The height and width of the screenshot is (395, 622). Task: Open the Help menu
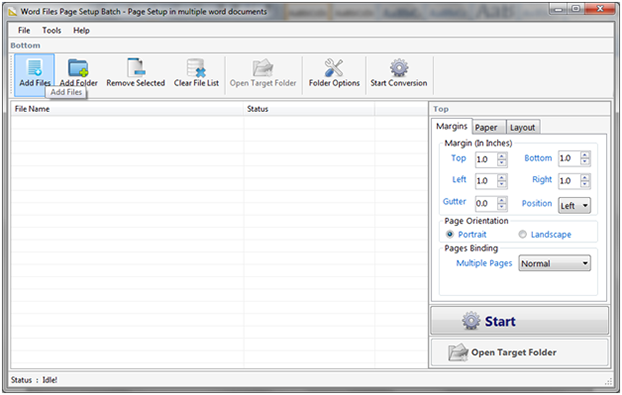pos(81,31)
